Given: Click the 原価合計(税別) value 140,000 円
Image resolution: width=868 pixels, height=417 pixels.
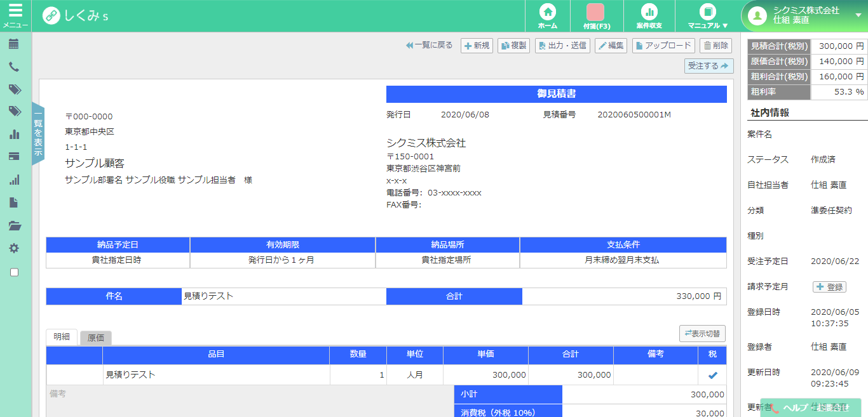Looking at the screenshot, I should point(839,62).
